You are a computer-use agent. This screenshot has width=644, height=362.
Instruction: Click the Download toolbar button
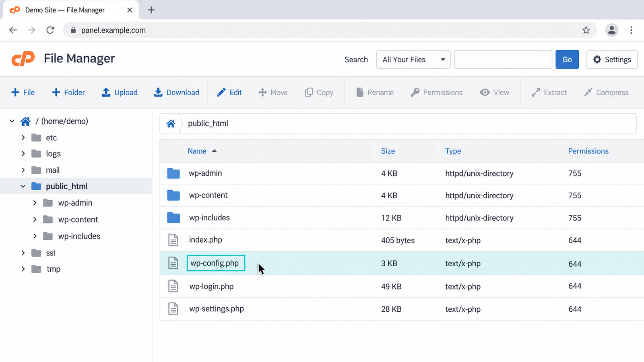pos(176,93)
